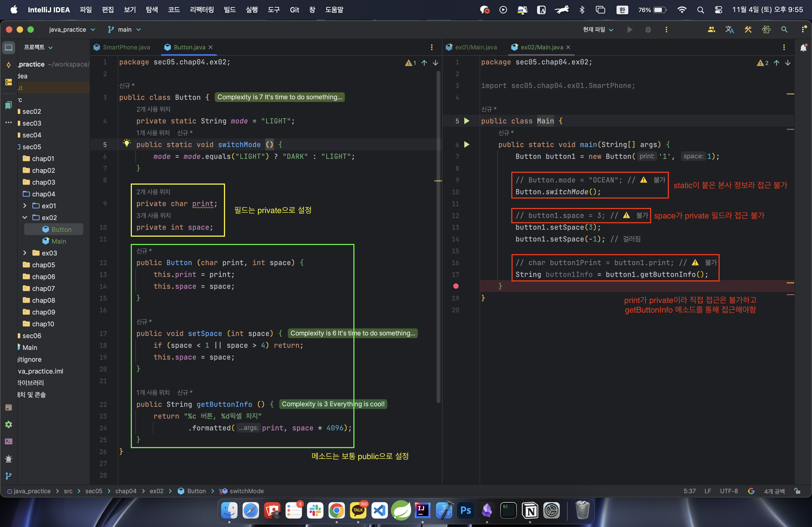Remove the breakpoint at line 18

[x=456, y=286]
